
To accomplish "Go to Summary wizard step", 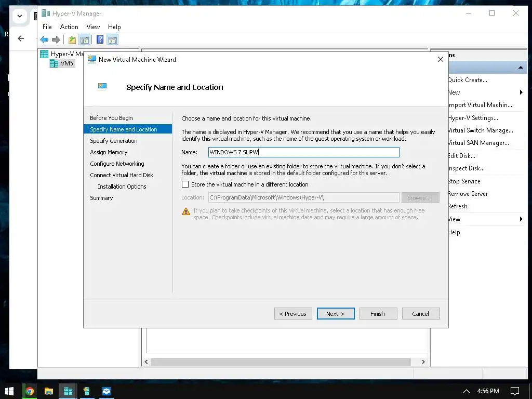I will (x=101, y=198).
